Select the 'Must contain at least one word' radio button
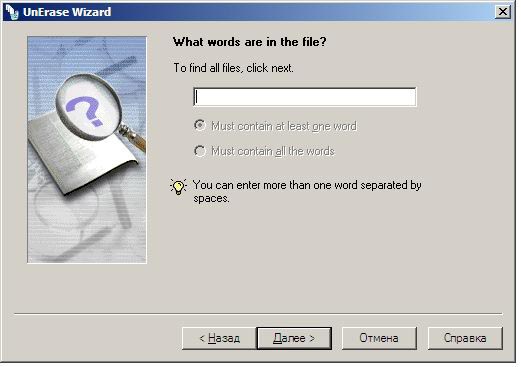521x367 pixels. [200, 126]
